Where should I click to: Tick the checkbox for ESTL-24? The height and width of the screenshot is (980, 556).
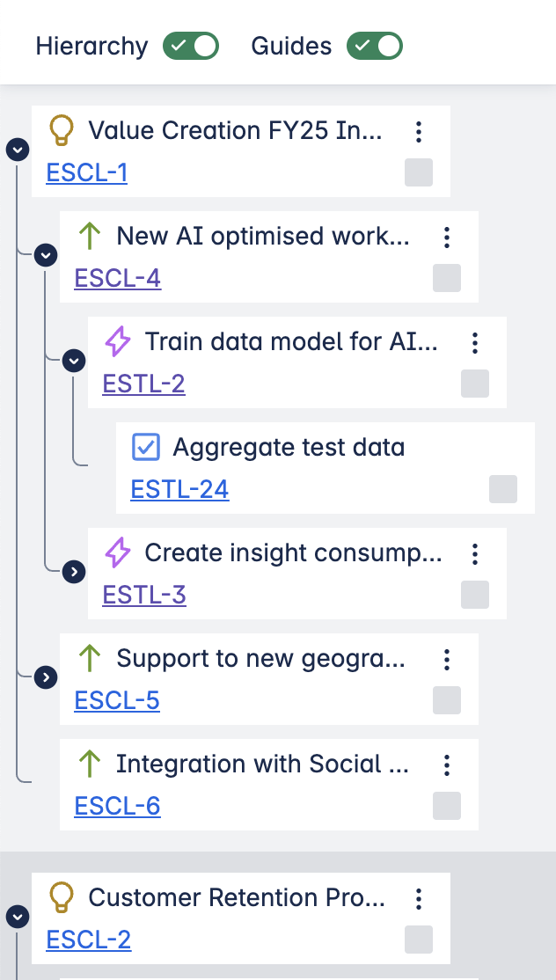tap(503, 489)
